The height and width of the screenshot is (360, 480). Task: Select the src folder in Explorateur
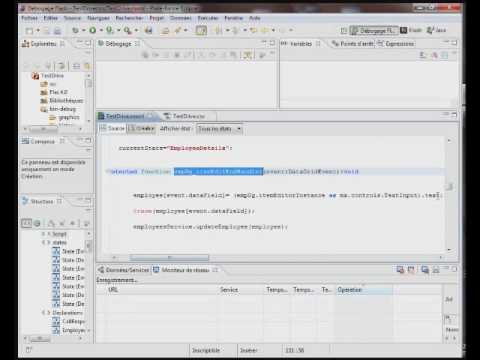pyautogui.click(x=49, y=84)
